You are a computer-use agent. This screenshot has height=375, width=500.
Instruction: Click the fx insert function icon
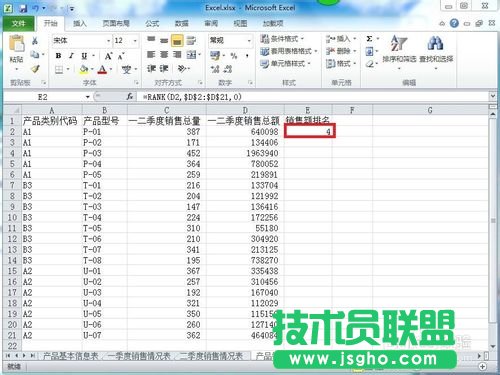pyautogui.click(x=130, y=97)
